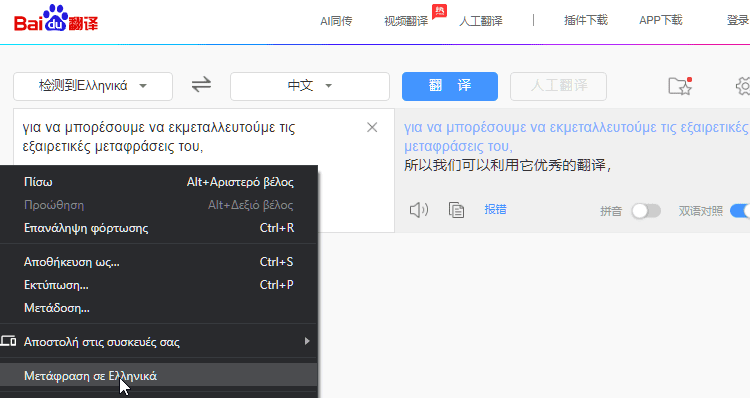The width and height of the screenshot is (750, 398).
Task: Toggle the 拼音 pinyin switch
Action: pyautogui.click(x=646, y=211)
